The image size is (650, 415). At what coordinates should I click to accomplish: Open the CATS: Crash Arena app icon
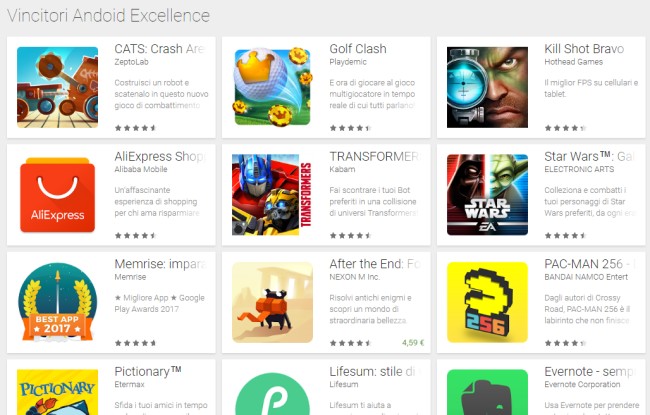pyautogui.click(x=58, y=87)
